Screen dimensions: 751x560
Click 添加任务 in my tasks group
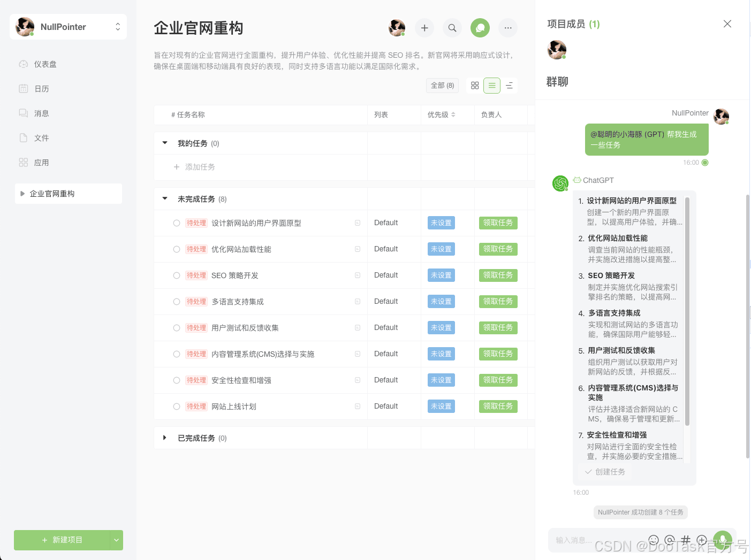coord(194,167)
